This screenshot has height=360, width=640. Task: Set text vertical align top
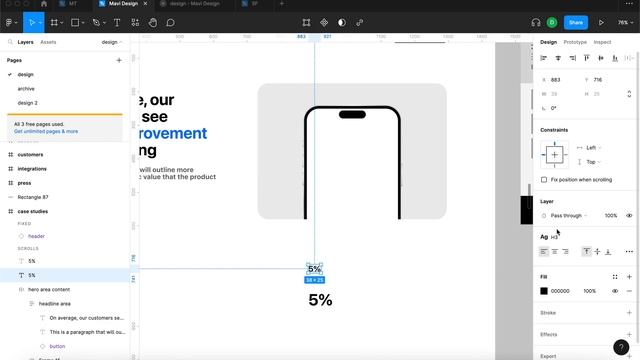click(587, 252)
